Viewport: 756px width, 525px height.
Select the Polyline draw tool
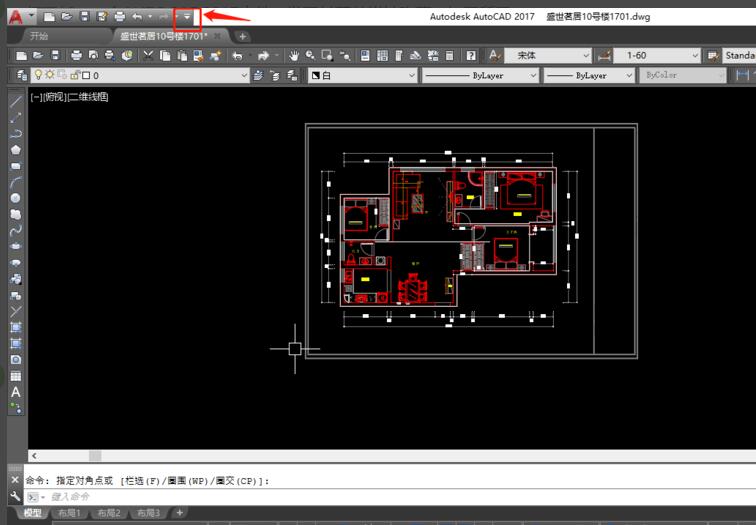pyautogui.click(x=16, y=134)
